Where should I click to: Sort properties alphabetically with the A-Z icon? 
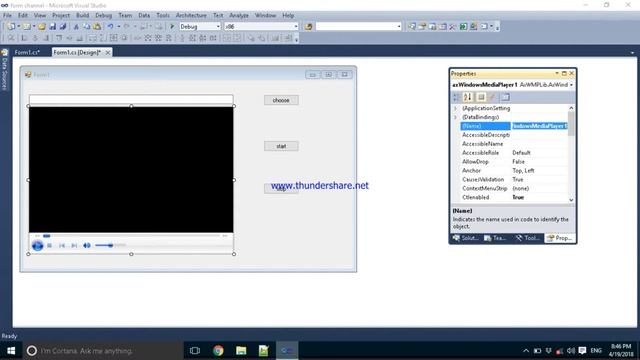tap(468, 97)
